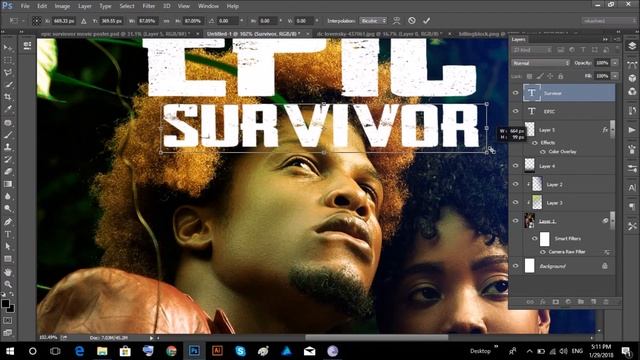
Task: Select the Crop tool
Action: [8, 97]
